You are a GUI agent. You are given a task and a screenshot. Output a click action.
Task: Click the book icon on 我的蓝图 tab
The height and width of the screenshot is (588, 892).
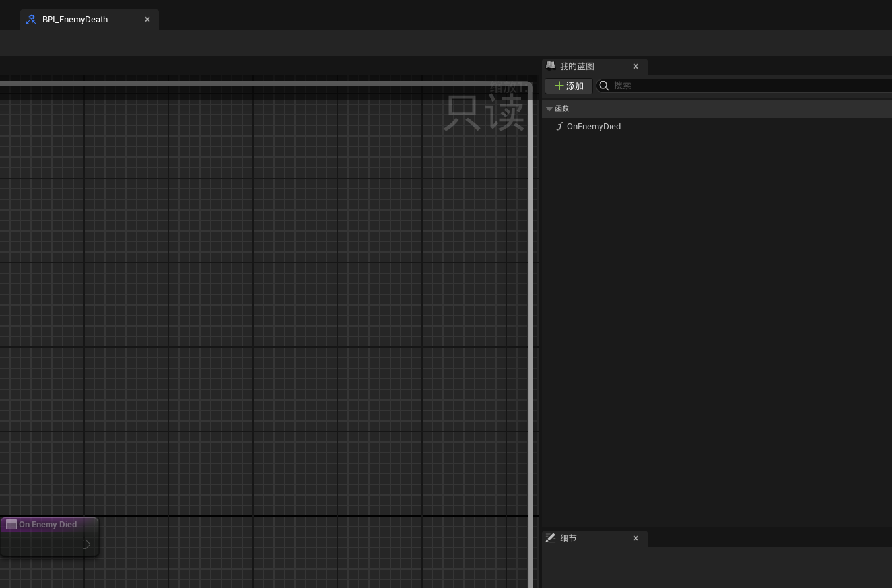pos(551,66)
